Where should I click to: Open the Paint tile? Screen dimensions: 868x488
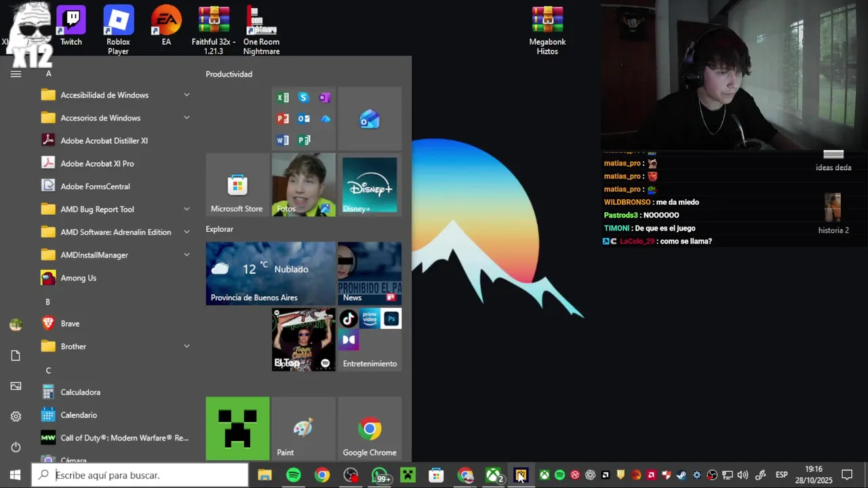(304, 428)
